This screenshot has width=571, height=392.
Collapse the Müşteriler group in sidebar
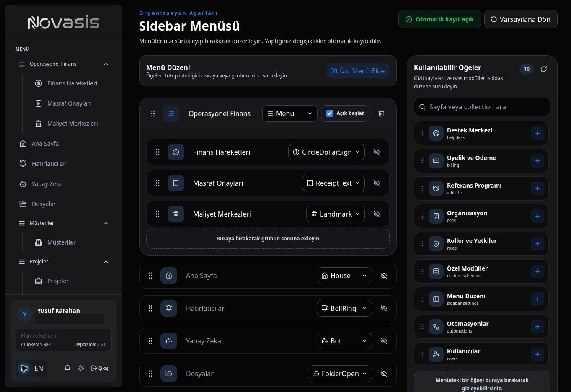[106, 223]
